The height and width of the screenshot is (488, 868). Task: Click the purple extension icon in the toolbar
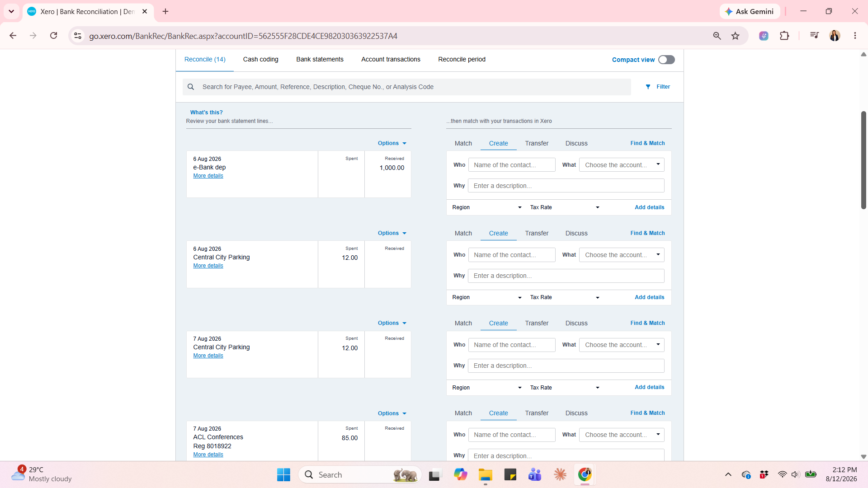coord(764,36)
